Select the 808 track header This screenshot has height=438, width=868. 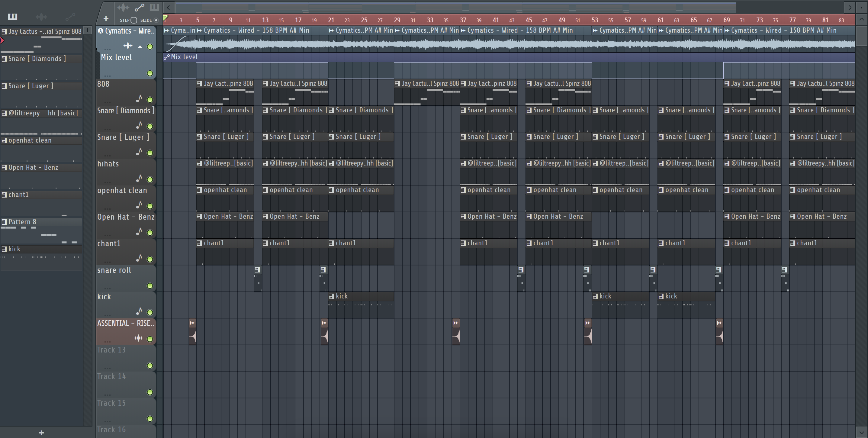pyautogui.click(x=126, y=92)
